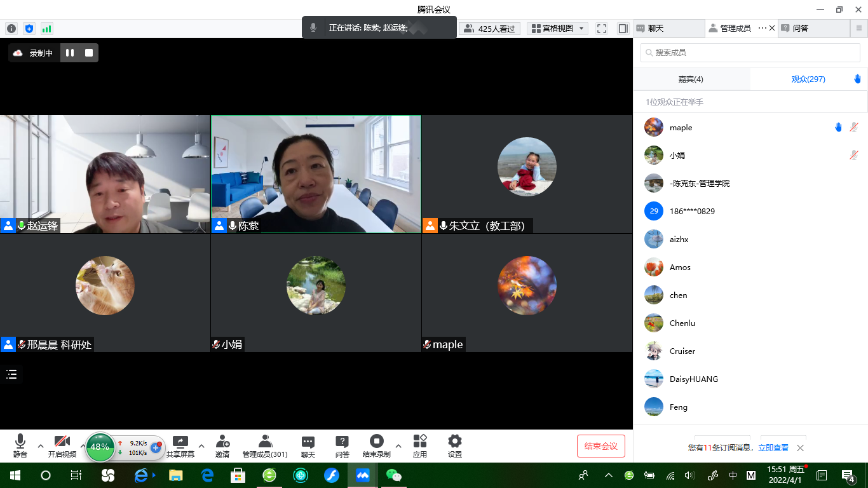
Task: Click the fullscreen icon in top bar
Action: pos(602,29)
